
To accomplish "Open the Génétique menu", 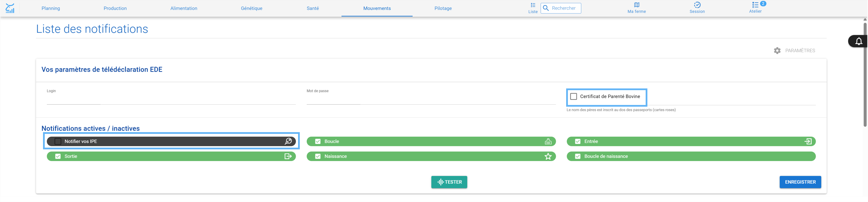I will [x=252, y=8].
